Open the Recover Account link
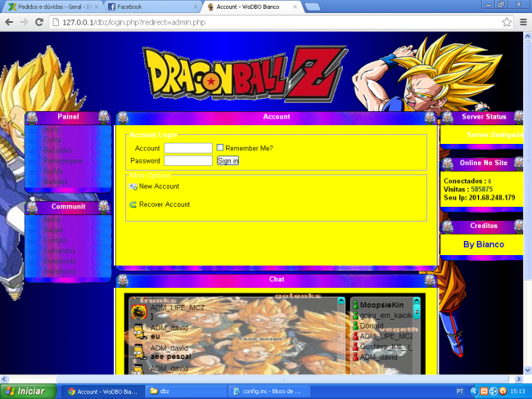 (x=164, y=205)
